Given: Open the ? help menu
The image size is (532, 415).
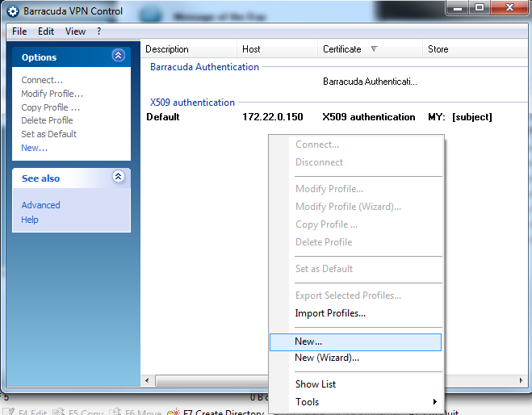Looking at the screenshot, I should click(x=98, y=31).
